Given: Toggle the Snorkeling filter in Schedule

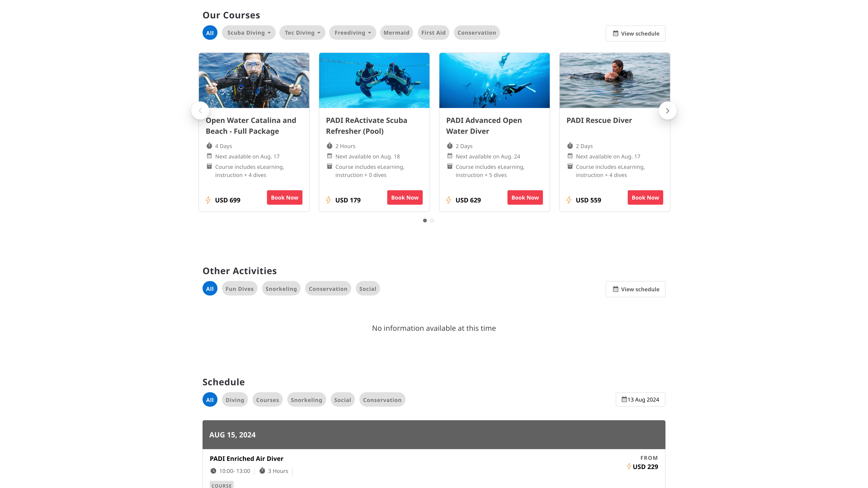Looking at the screenshot, I should click(x=306, y=400).
